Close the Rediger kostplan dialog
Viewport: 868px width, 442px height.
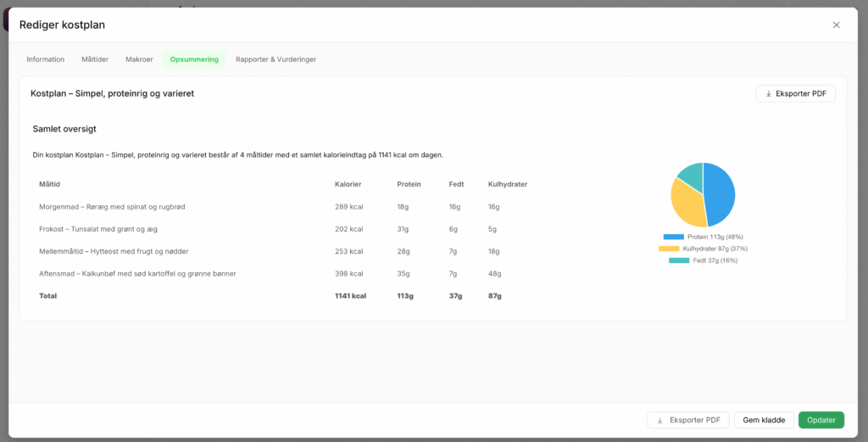(x=836, y=25)
